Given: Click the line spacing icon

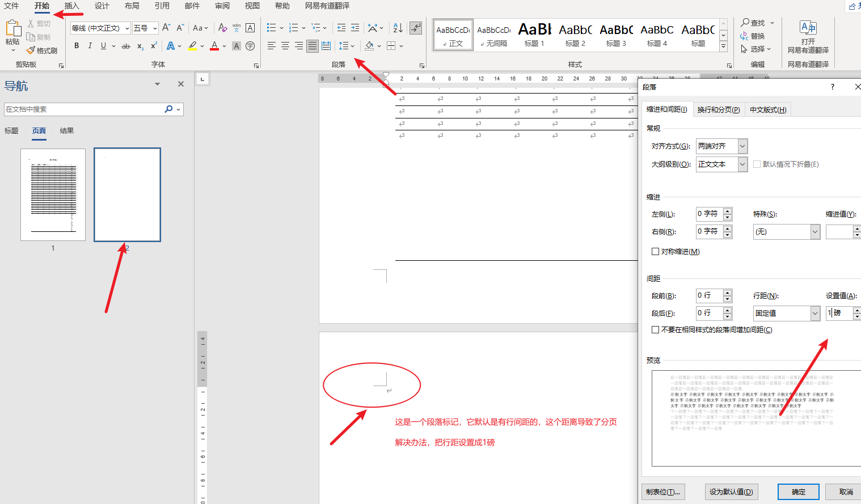Looking at the screenshot, I should pyautogui.click(x=344, y=46).
